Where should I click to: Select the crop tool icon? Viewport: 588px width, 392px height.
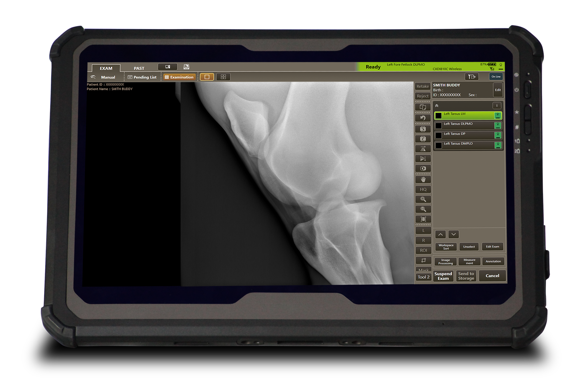[423, 260]
